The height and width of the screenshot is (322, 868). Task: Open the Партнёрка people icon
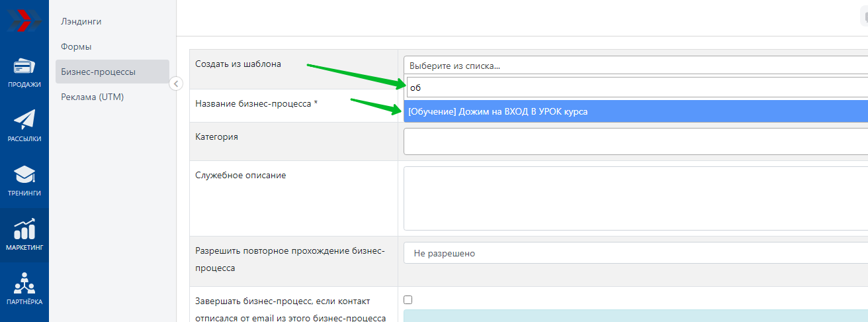pos(24,284)
